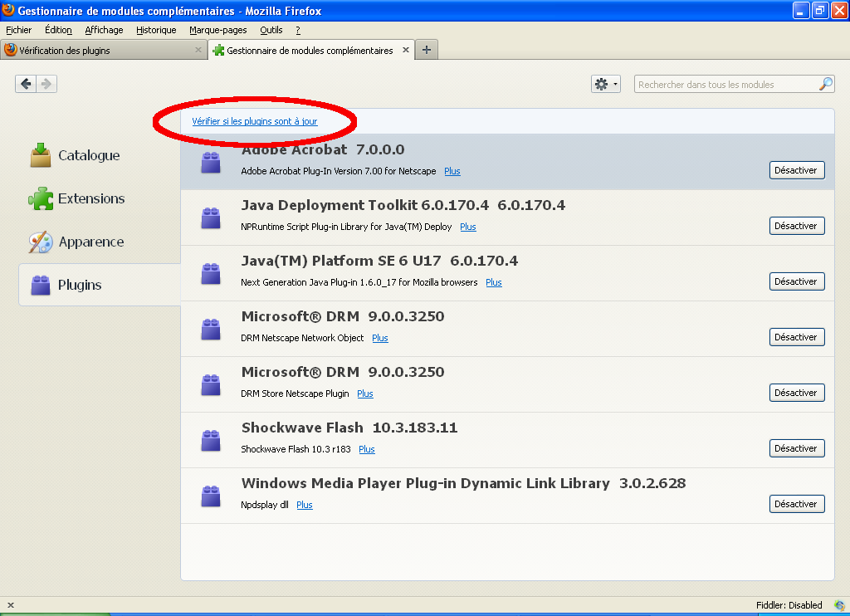Click Plus link for DRM Store Netscape Plugin

point(365,394)
